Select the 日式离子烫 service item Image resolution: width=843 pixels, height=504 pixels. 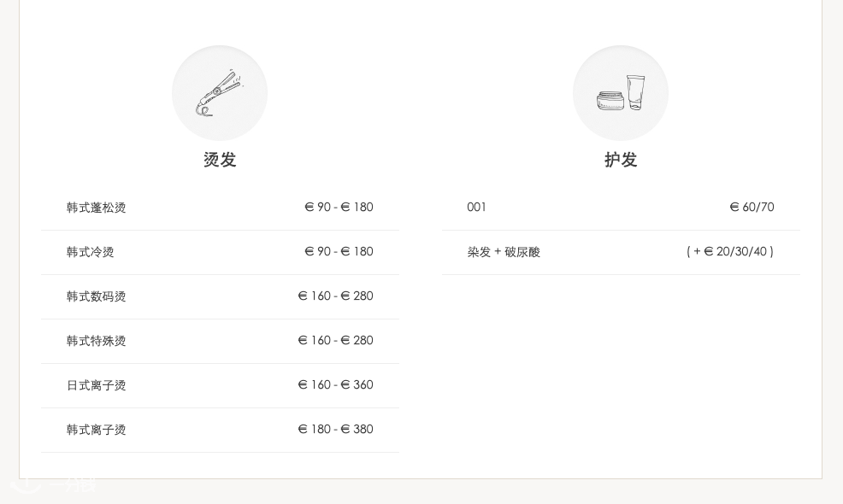(x=220, y=386)
